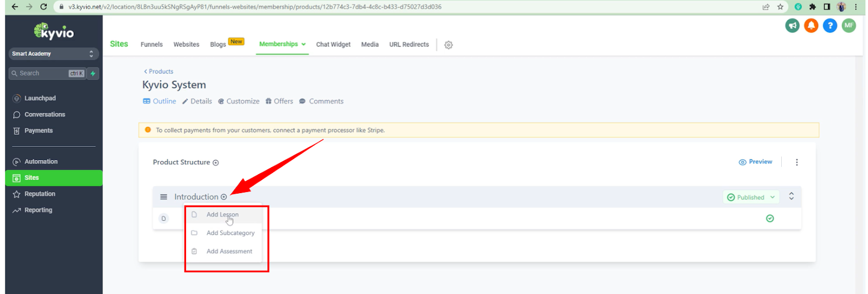This screenshot has height=294, width=868.
Task: Click the green lightning quick actions icon
Action: coord(93,73)
